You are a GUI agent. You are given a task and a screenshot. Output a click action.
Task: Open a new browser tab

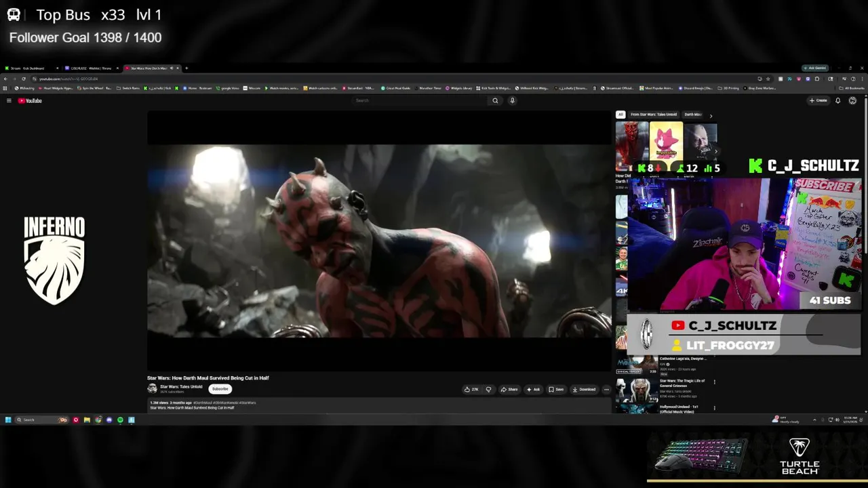pos(186,68)
